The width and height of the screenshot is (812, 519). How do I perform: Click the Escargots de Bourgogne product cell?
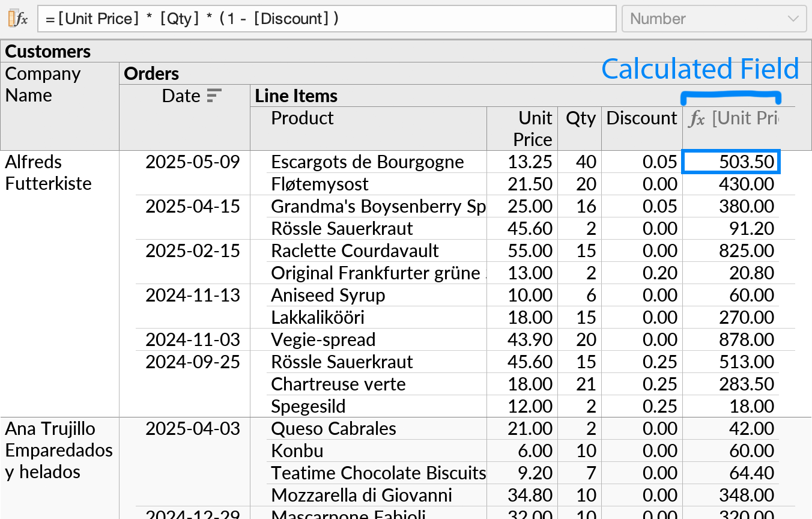[x=368, y=162]
